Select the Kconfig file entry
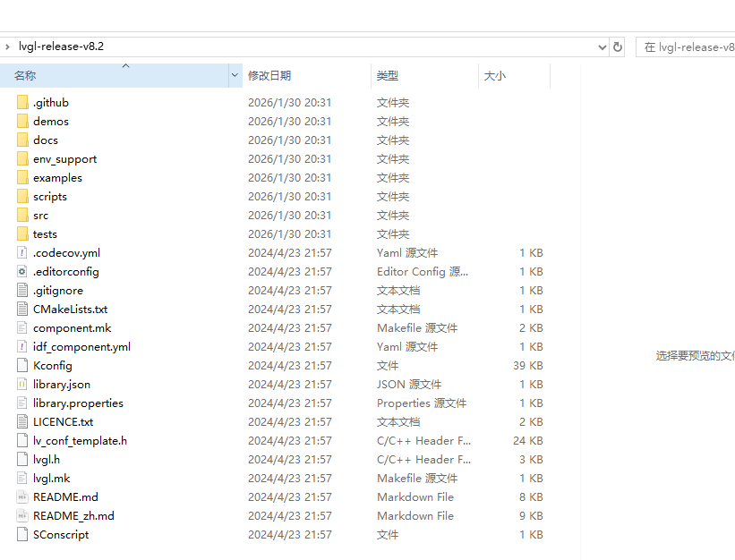This screenshot has width=735, height=560. click(53, 366)
